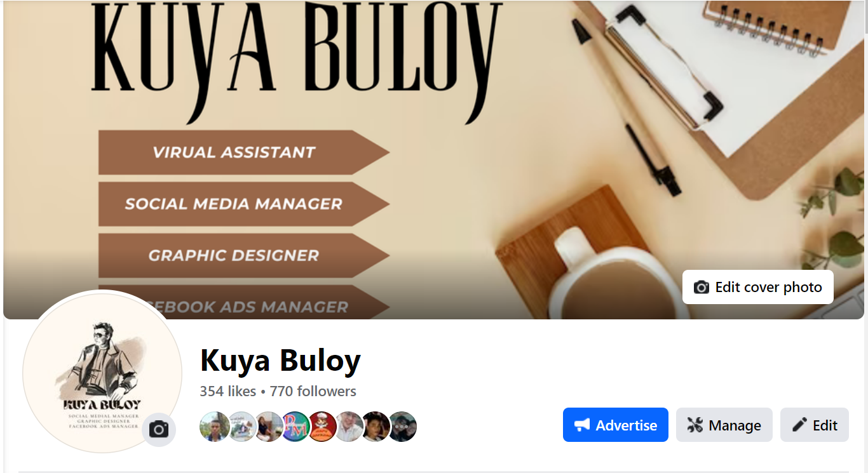Click the first follower avatar in row
The width and height of the screenshot is (868, 473).
[214, 427]
